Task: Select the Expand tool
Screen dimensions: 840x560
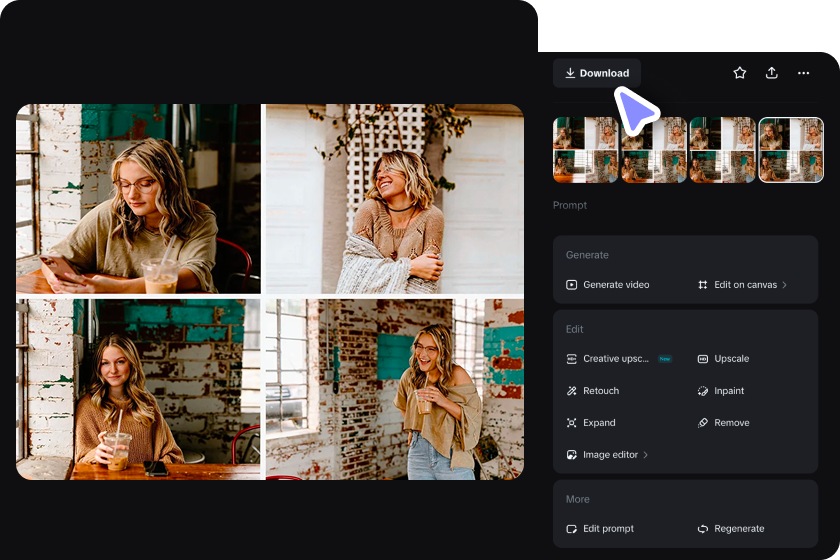Action: 591,423
